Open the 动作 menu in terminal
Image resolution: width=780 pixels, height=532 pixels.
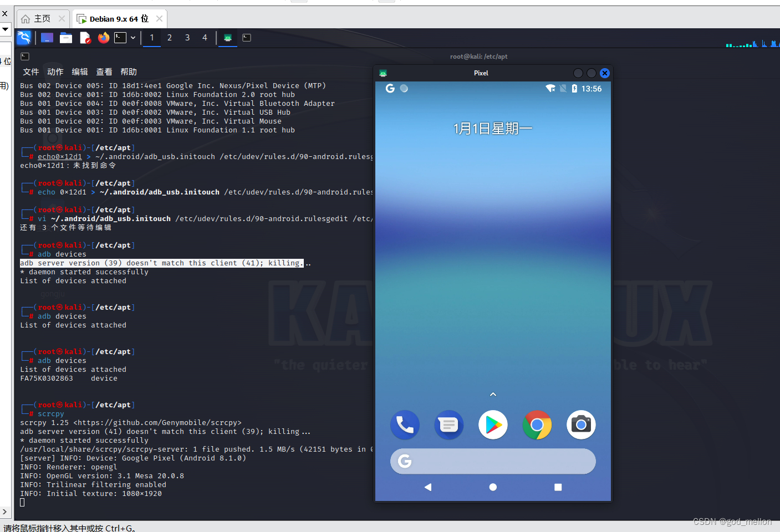coord(55,72)
